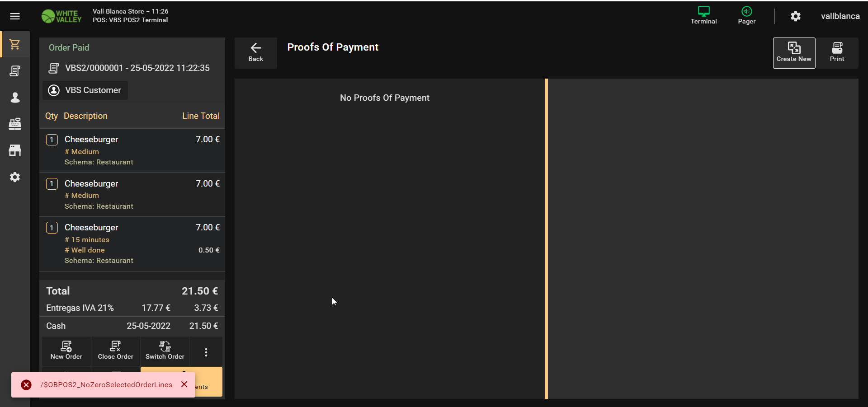Print the proofs of payment

pyautogui.click(x=837, y=52)
